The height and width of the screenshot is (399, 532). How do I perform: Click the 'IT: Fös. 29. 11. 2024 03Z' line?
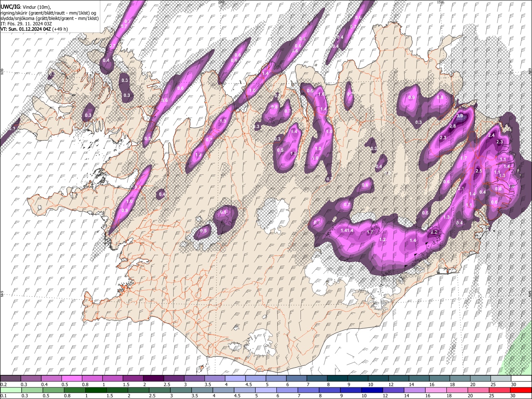[26, 24]
